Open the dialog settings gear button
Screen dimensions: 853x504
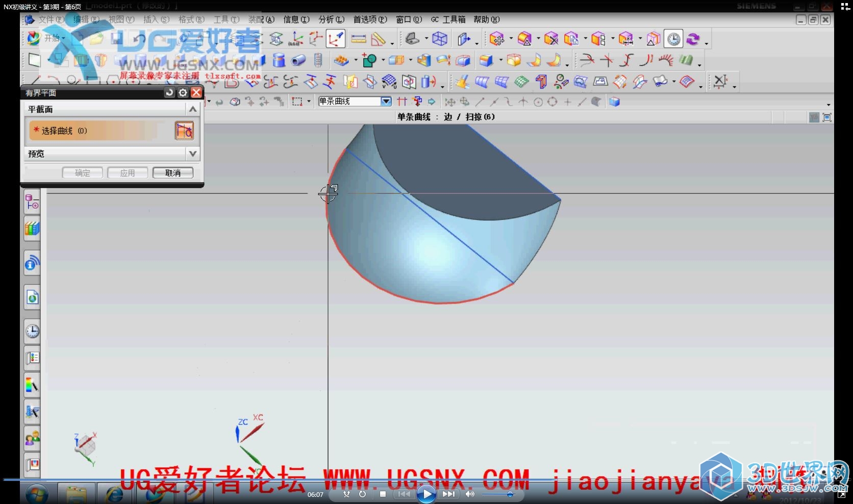183,92
